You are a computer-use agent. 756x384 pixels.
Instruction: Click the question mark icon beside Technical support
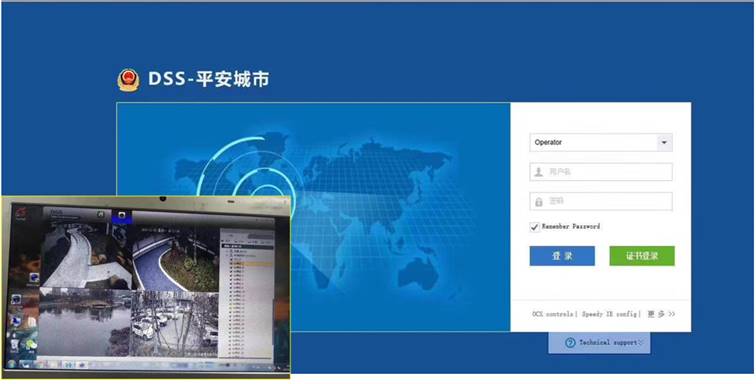(x=570, y=343)
